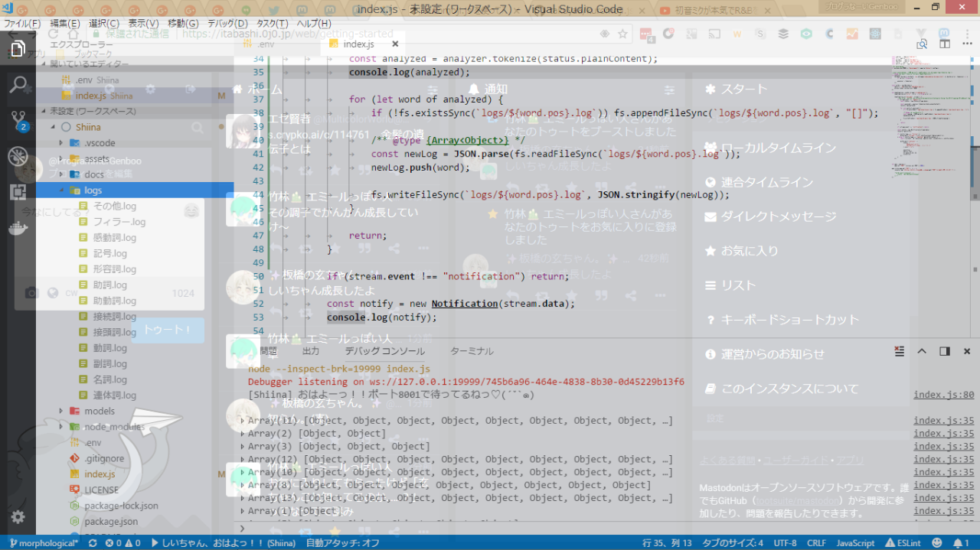Click the sync changes icon in status bar
The image size is (980, 550).
tap(93, 543)
